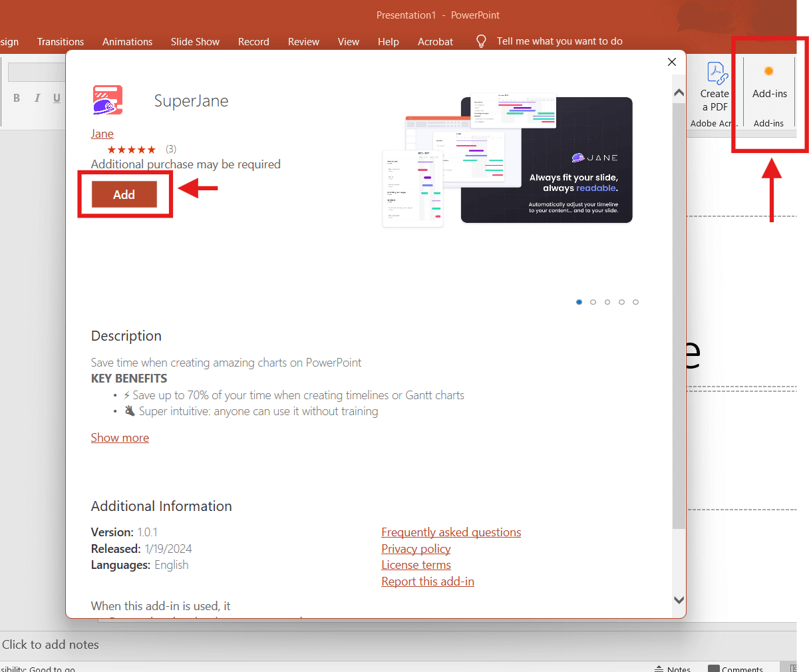Click the scroll-up chevron on the dialog scrollbar
The height and width of the screenshot is (672, 809).
(679, 92)
